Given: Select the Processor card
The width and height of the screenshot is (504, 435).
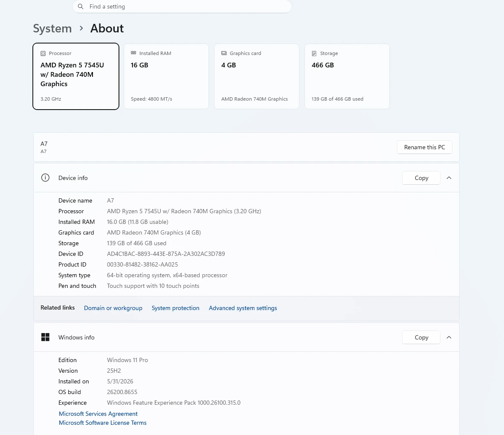Looking at the screenshot, I should (76, 76).
